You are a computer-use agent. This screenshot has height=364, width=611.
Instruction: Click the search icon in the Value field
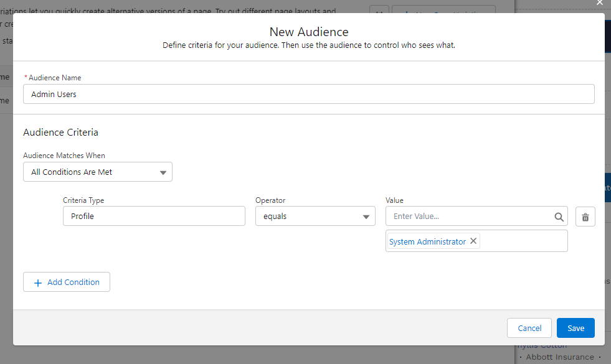[x=559, y=216]
